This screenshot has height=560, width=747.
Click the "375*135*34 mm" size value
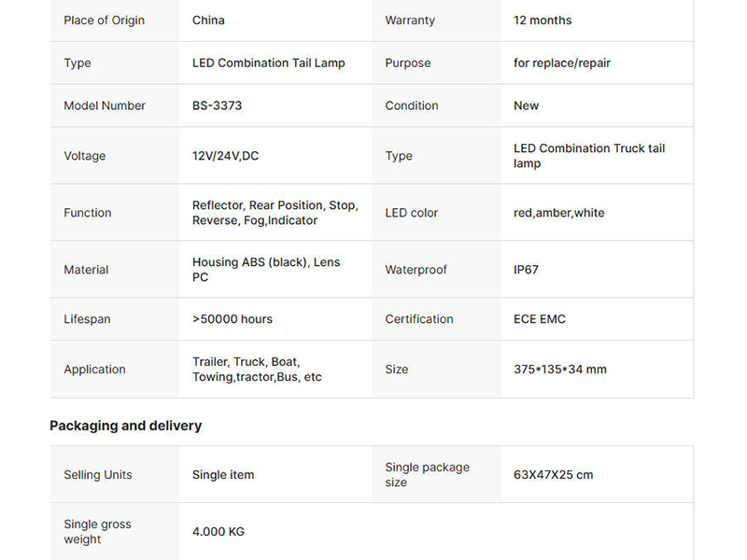[560, 370]
